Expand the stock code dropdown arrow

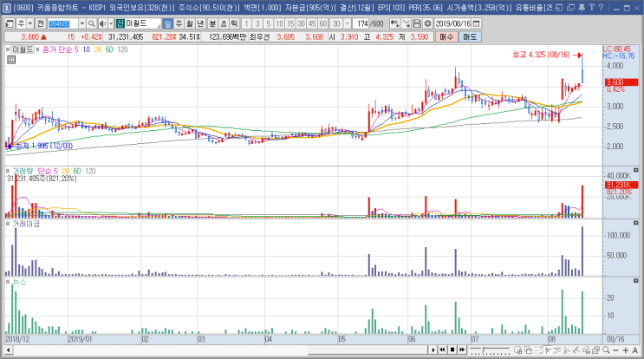click(x=82, y=23)
